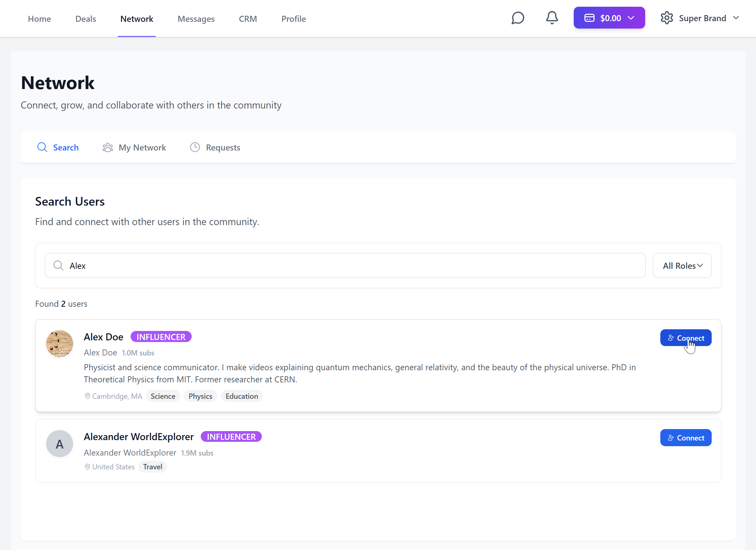Screen dimensions: 756x550
Task: Click the card icon on the balance button
Action: click(x=589, y=18)
